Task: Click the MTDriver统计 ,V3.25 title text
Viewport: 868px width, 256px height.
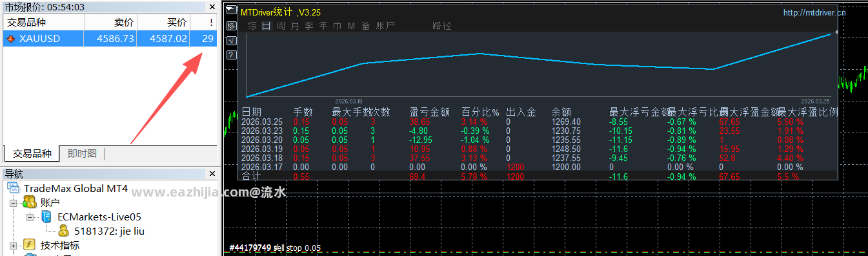Action: point(280,12)
